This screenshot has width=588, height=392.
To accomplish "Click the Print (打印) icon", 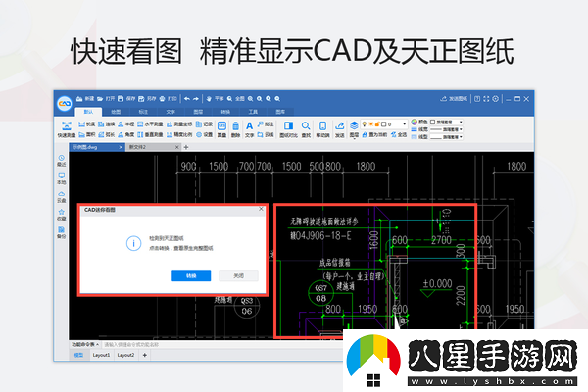I will point(162,99).
